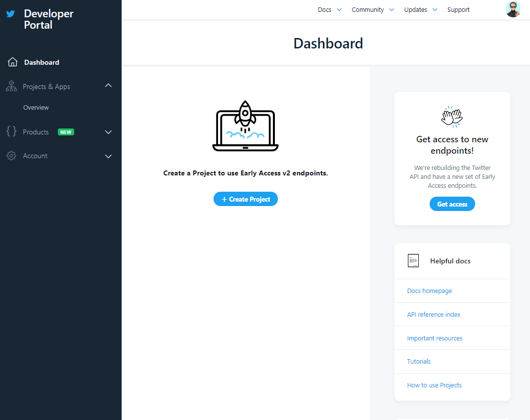
Task: Click the Get access button
Action: [x=452, y=204]
